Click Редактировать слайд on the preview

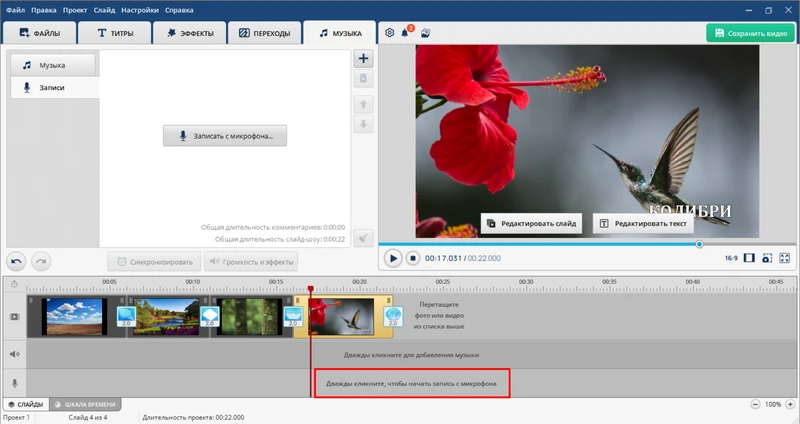[x=531, y=224]
